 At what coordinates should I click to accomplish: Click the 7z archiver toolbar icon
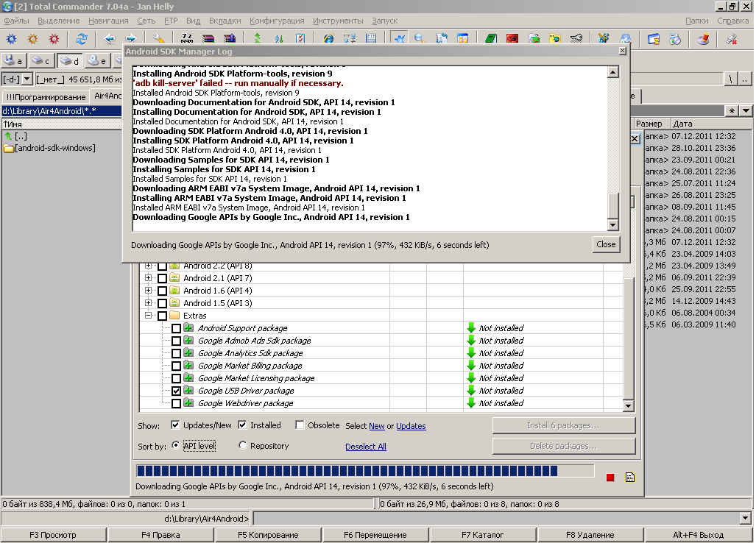click(x=186, y=38)
